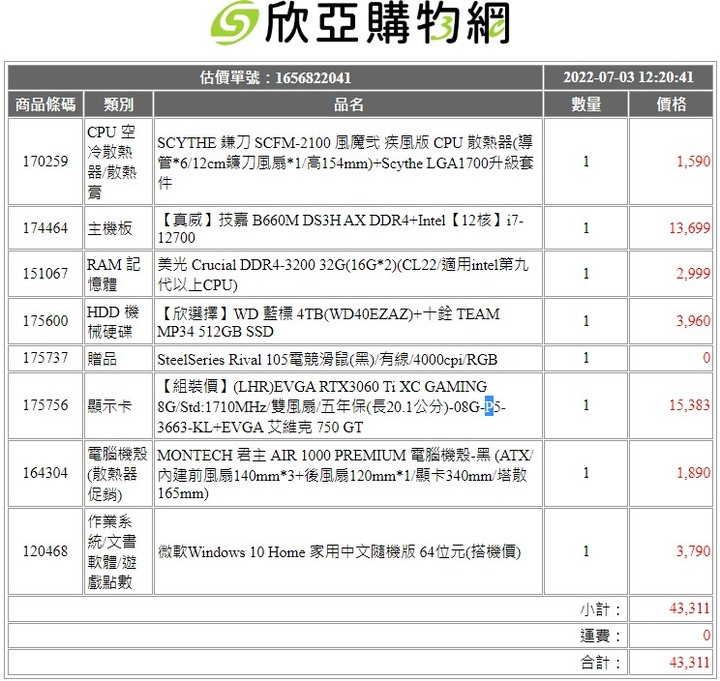Click the CPU 空冷散熱器 category cell
This screenshot has width=720, height=681.
[118, 161]
